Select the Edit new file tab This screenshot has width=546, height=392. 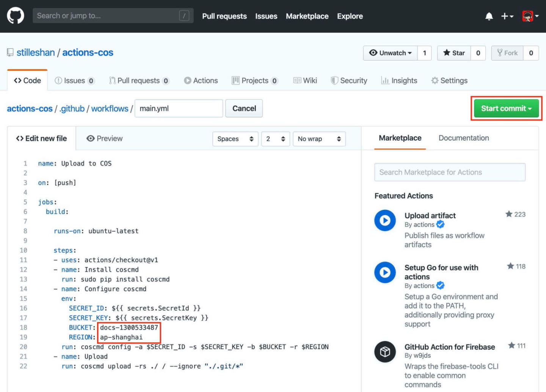tap(41, 138)
